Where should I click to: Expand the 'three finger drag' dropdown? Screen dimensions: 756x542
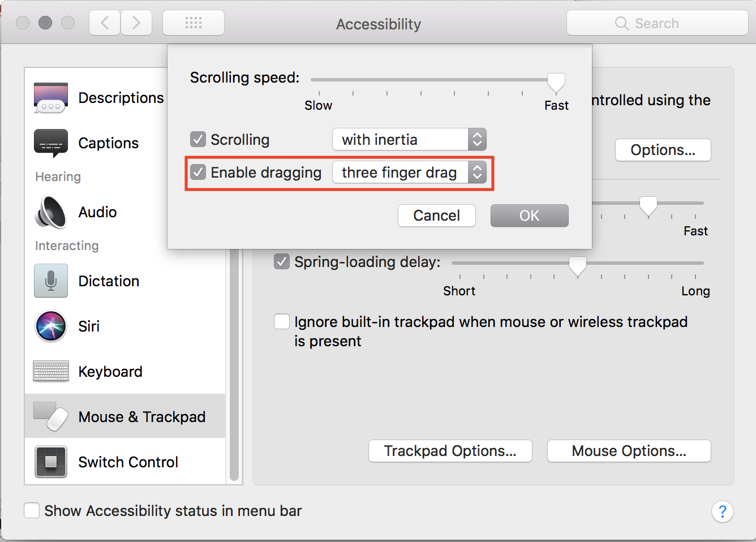410,172
